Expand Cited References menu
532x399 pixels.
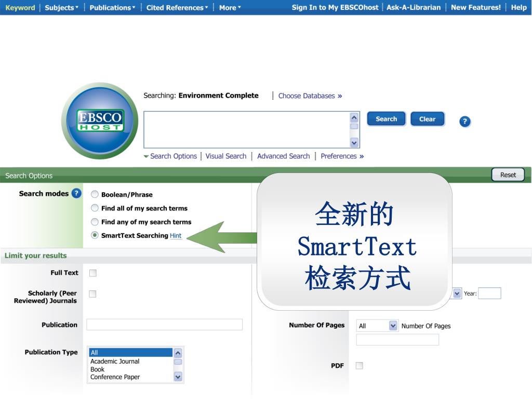click(x=177, y=7)
